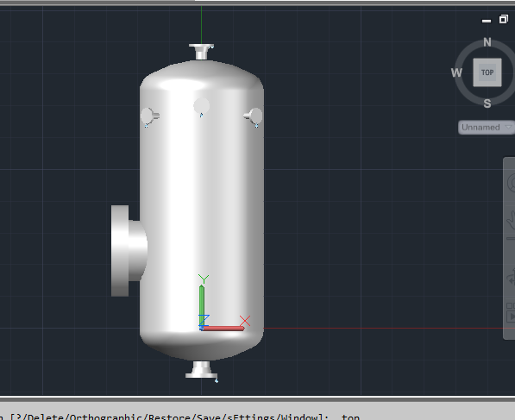Select the vessel's domed top head
Image resolution: width=515 pixels, height=420 pixels.
pyautogui.click(x=201, y=74)
